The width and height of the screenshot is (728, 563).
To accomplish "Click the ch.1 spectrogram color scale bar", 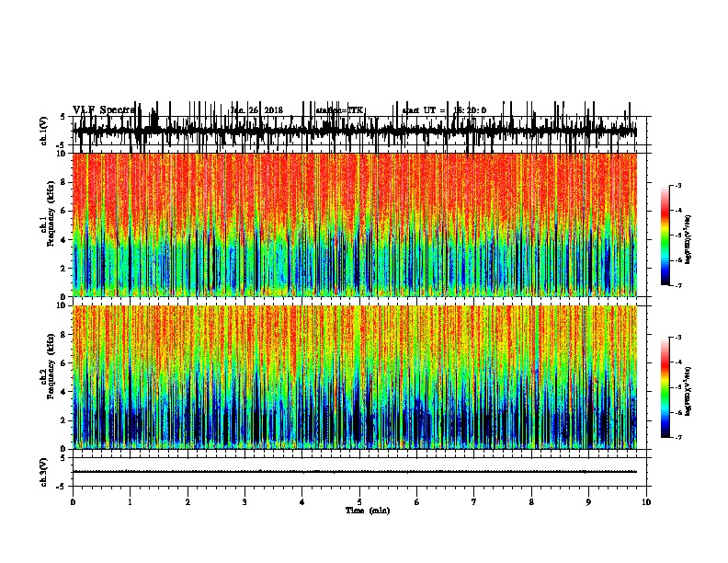I will coord(665,236).
